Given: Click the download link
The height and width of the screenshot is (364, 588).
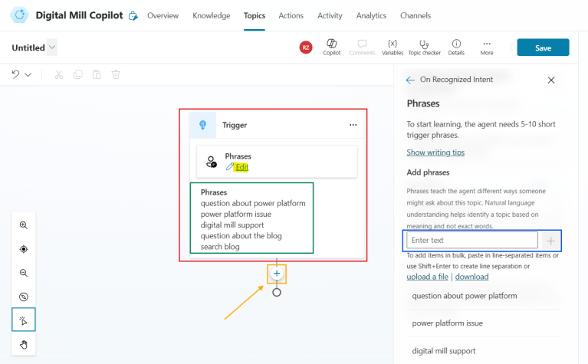Looking at the screenshot, I should tap(471, 277).
